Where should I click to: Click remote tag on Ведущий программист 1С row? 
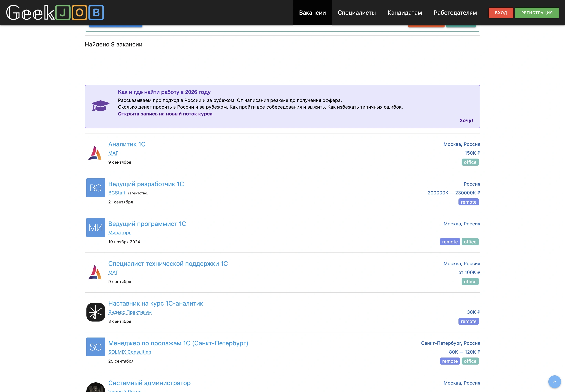(450, 242)
